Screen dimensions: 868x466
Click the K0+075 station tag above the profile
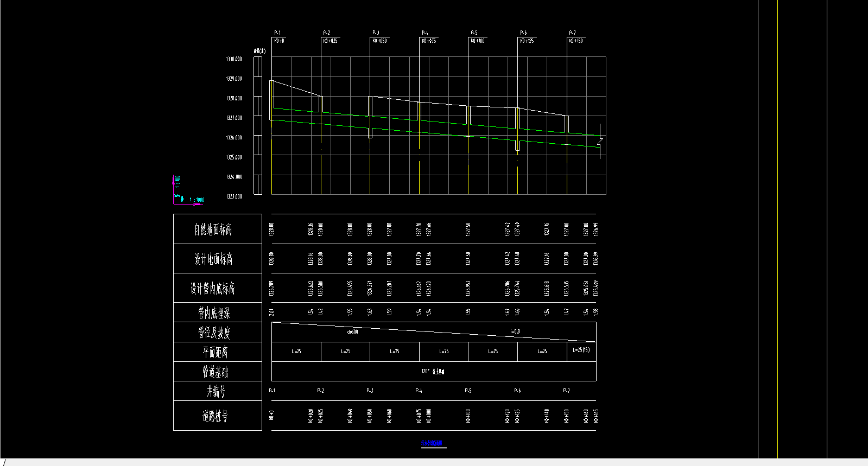point(429,41)
